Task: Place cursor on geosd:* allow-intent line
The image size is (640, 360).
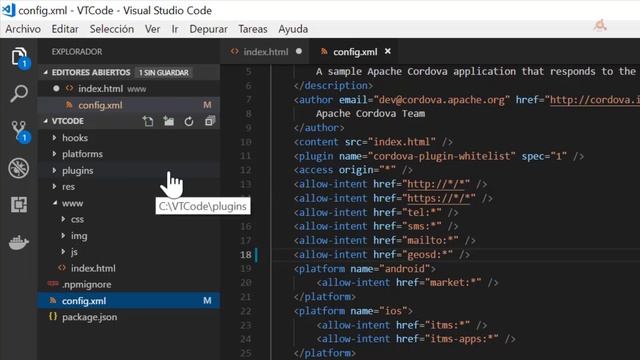Action: 382,255
